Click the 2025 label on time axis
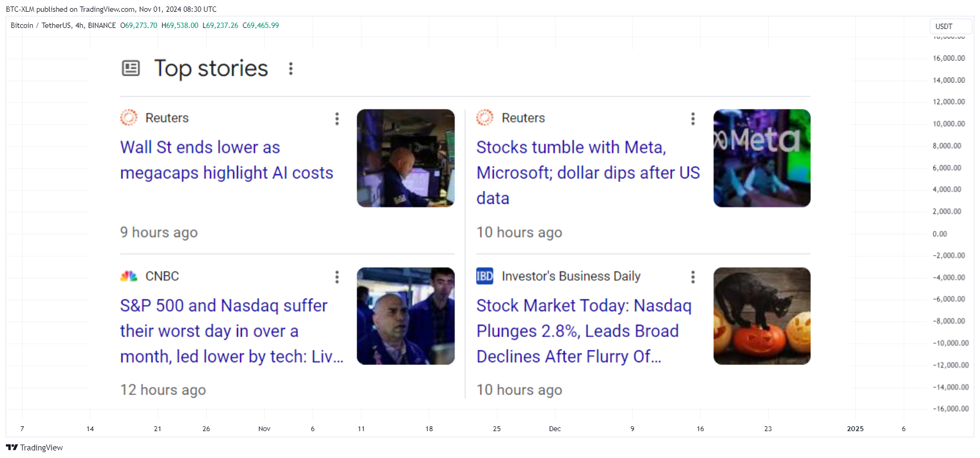The image size is (980, 458). 855,428
